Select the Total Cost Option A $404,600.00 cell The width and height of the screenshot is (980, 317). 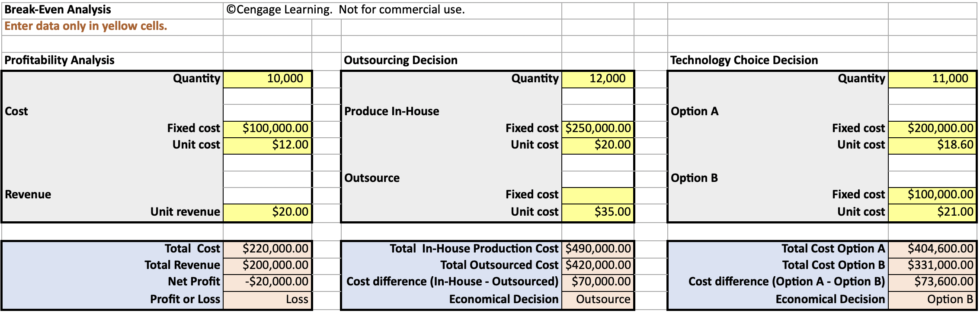click(932, 249)
